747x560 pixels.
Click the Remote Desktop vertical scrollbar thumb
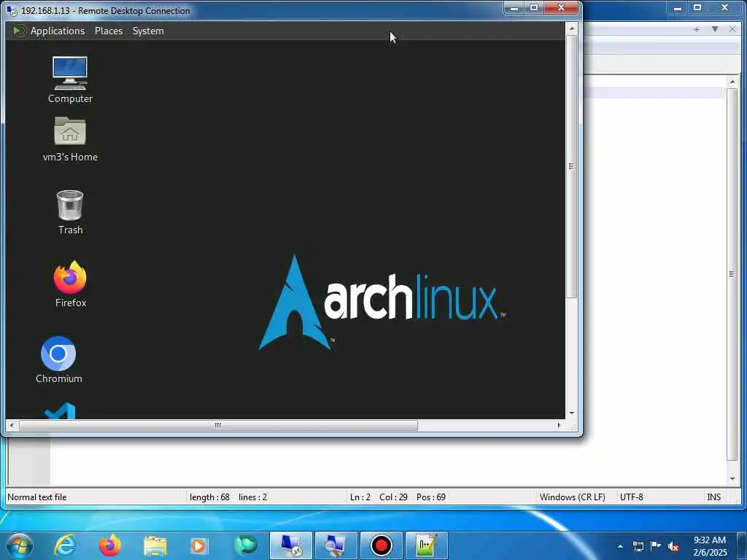[x=572, y=166]
